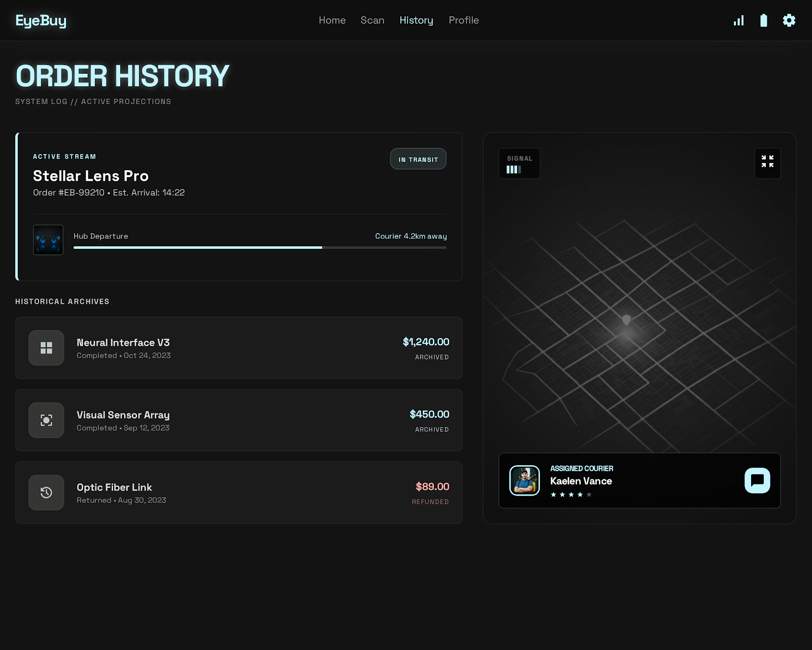Click the delivery progress bar
The height and width of the screenshot is (650, 812).
260,248
